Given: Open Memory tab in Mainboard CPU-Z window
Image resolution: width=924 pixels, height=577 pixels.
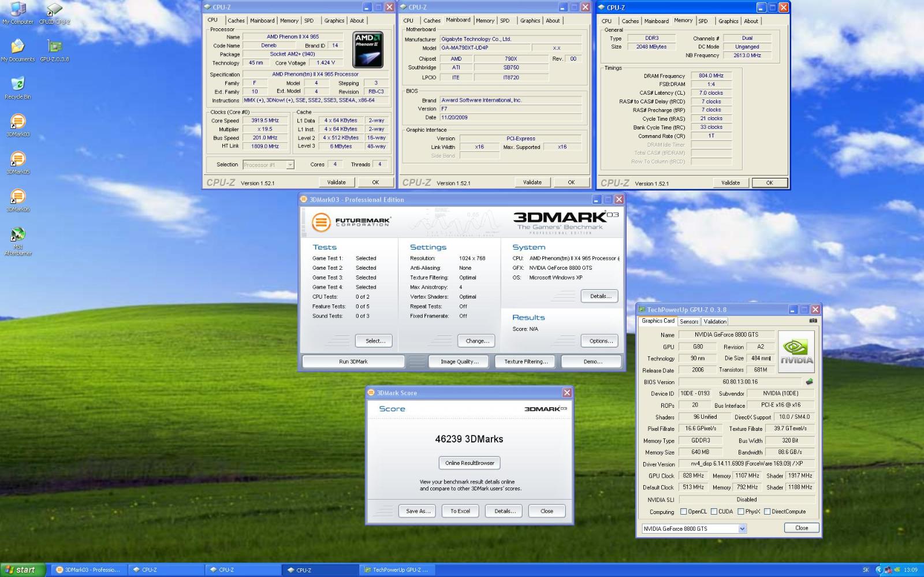Looking at the screenshot, I should (x=485, y=21).
